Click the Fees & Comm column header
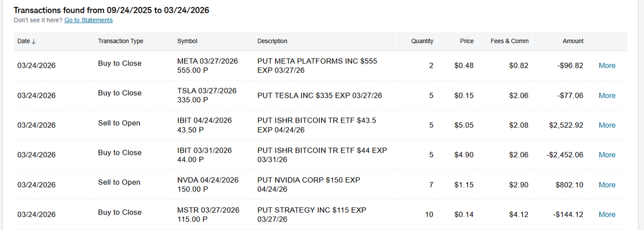Screen dimensions: 644x230 pos(509,41)
